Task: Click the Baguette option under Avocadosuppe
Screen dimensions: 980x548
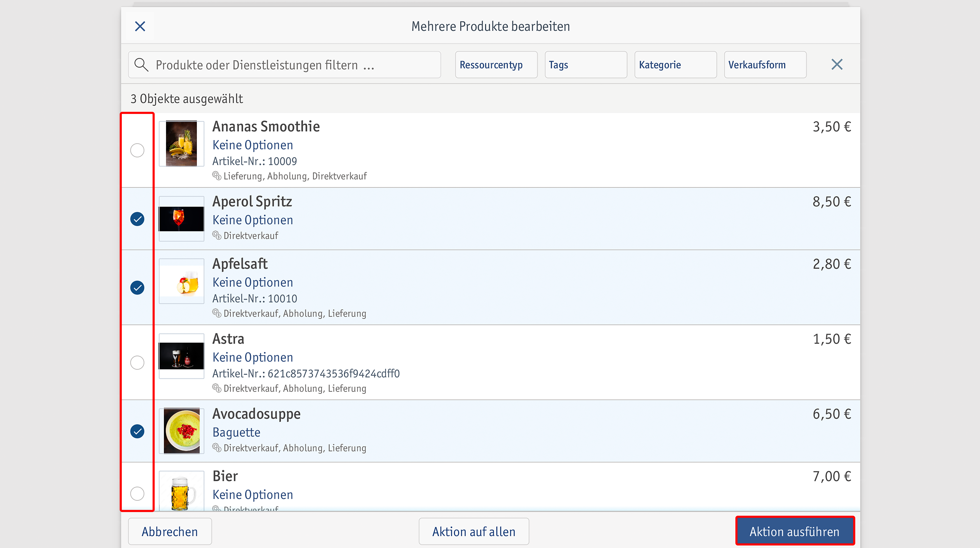Action: (x=236, y=432)
